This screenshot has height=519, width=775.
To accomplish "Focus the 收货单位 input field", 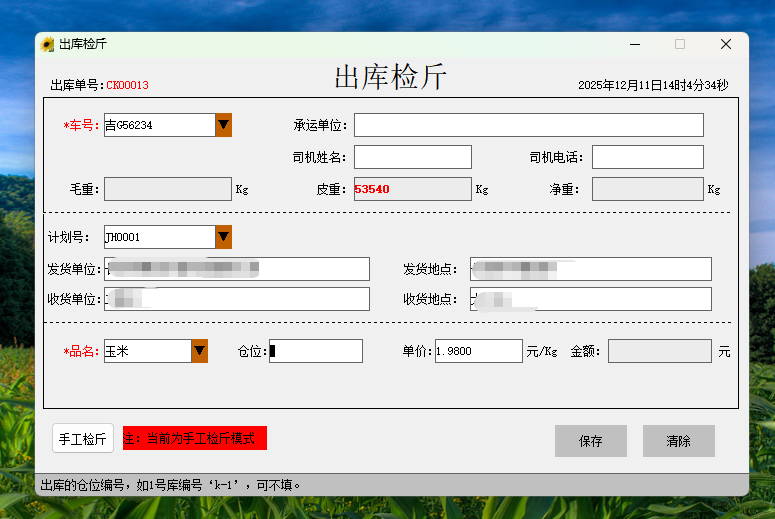I will pos(237,299).
